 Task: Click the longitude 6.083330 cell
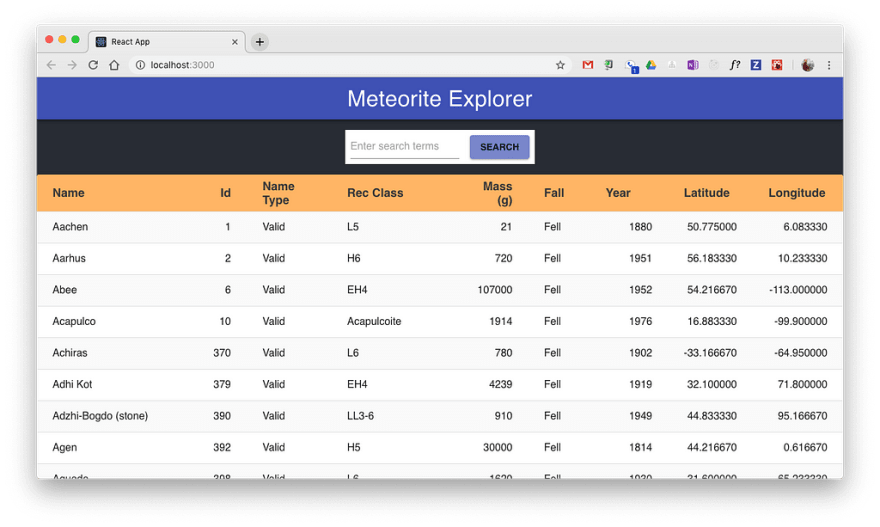[805, 227]
